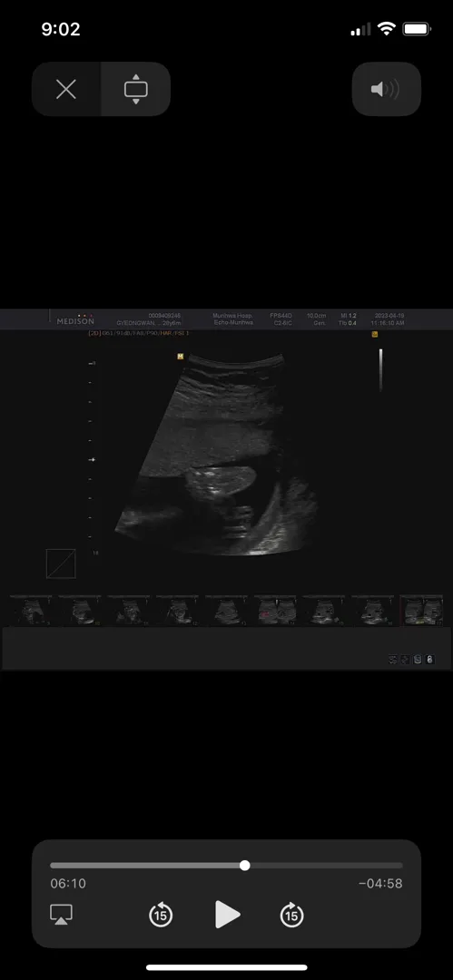The width and height of the screenshot is (453, 980).
Task: Open the AirPlay output picker
Action: coord(62,915)
